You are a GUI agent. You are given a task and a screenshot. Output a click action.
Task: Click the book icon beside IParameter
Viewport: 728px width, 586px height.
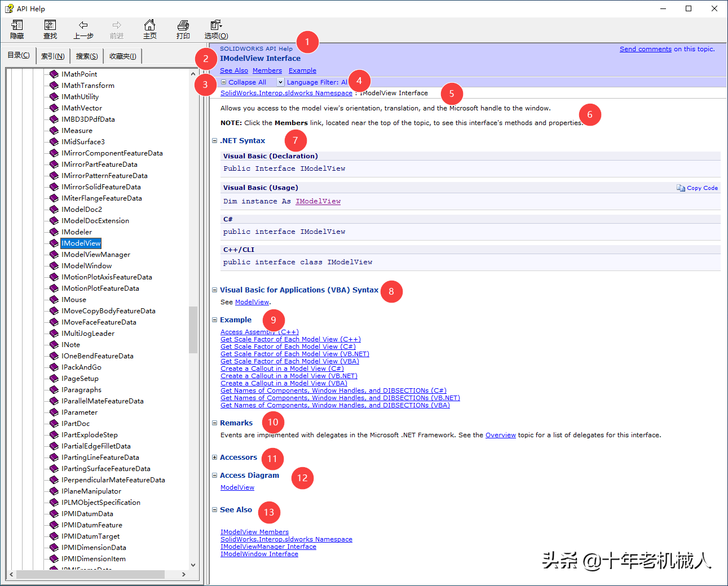pyautogui.click(x=54, y=412)
